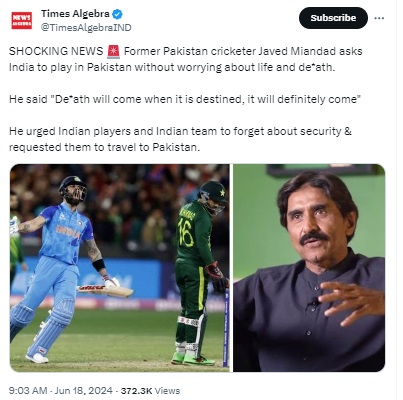View the 372.3K Views count
Screen dimensions: 403x400
pos(150,391)
